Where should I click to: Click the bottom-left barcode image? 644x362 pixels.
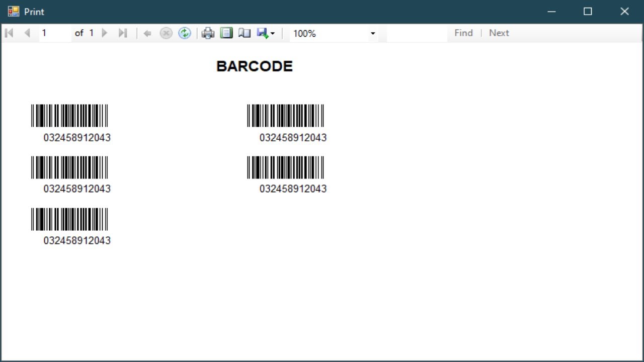coord(69,219)
